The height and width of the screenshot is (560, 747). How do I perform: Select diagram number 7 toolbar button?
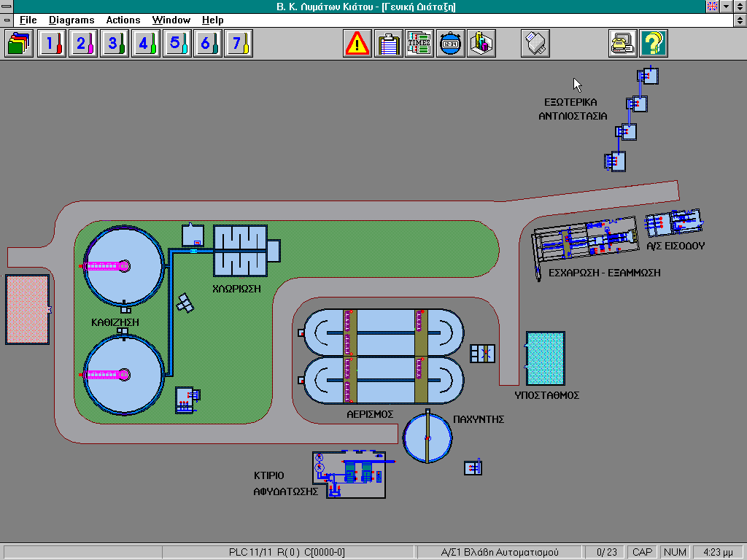[237, 44]
